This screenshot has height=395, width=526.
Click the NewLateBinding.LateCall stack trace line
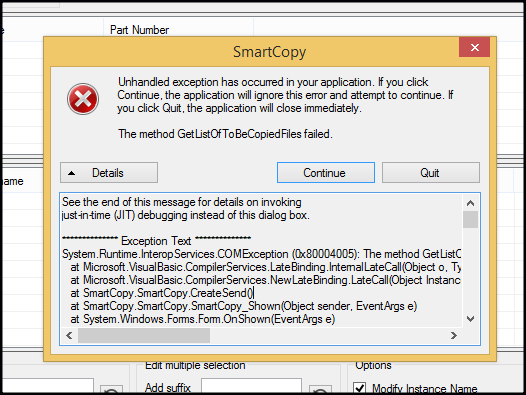[265, 280]
